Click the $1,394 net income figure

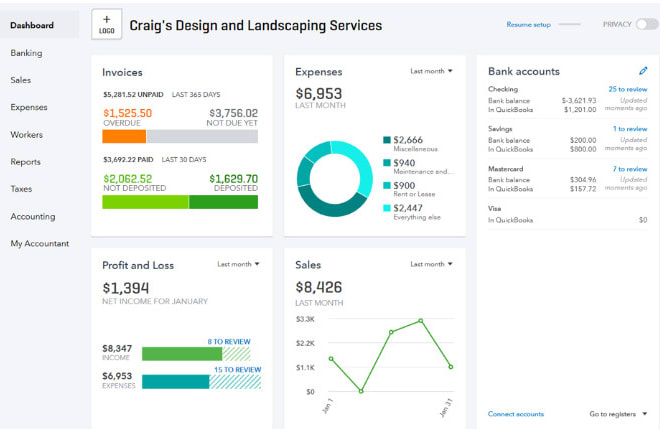click(125, 288)
